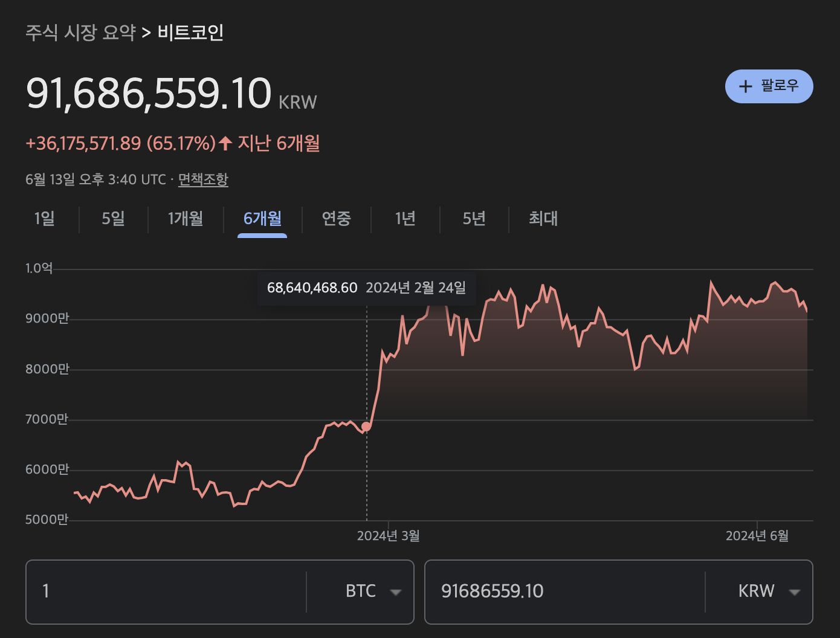Click the BTC amount input showing 1
The image size is (840, 638).
coord(166,592)
